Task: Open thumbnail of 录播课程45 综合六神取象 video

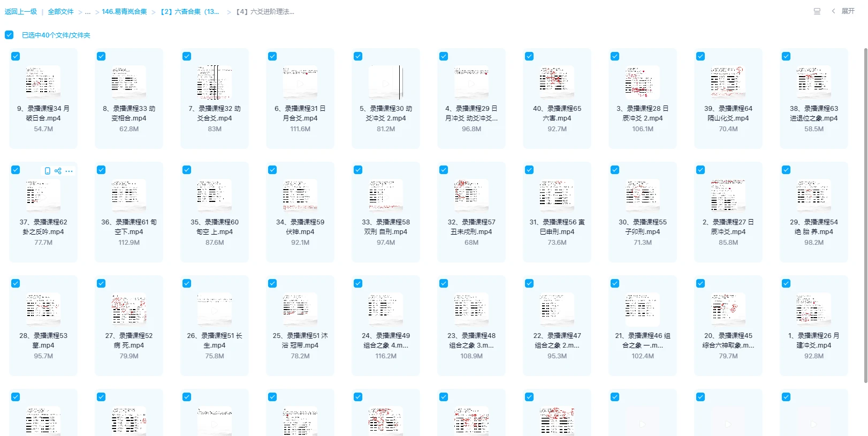Action: [x=728, y=309]
